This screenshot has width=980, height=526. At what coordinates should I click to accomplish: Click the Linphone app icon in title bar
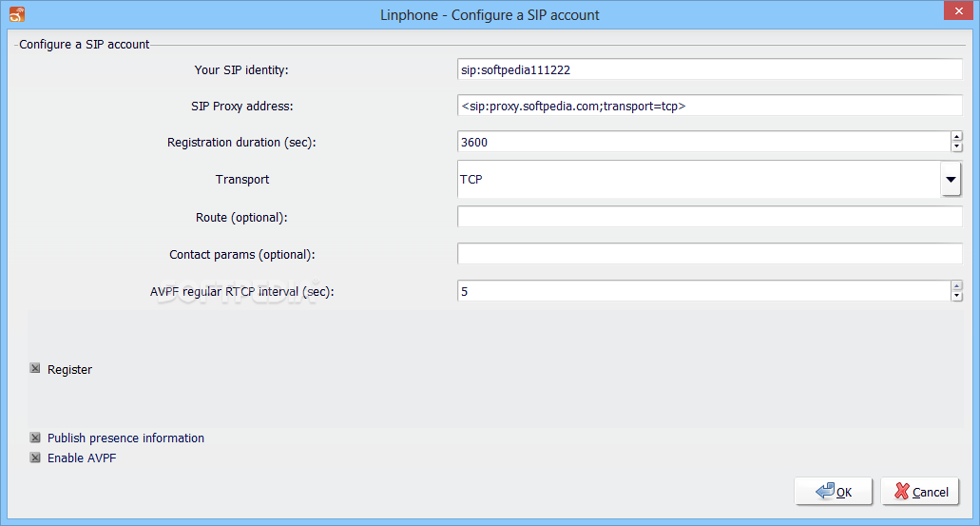tap(17, 13)
